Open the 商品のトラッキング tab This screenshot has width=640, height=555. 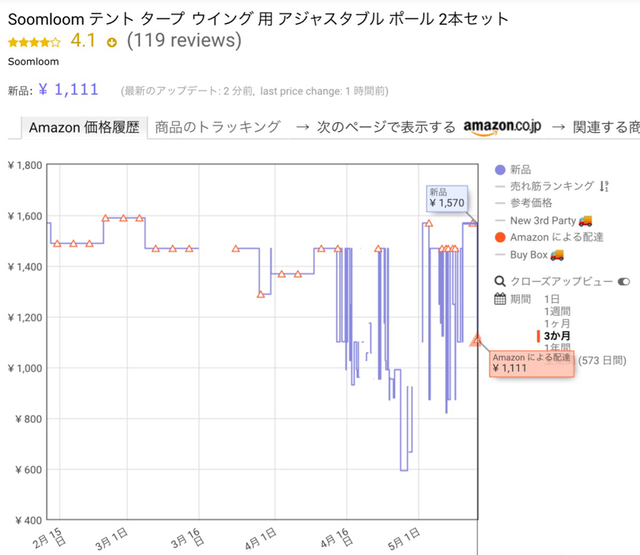[218, 127]
